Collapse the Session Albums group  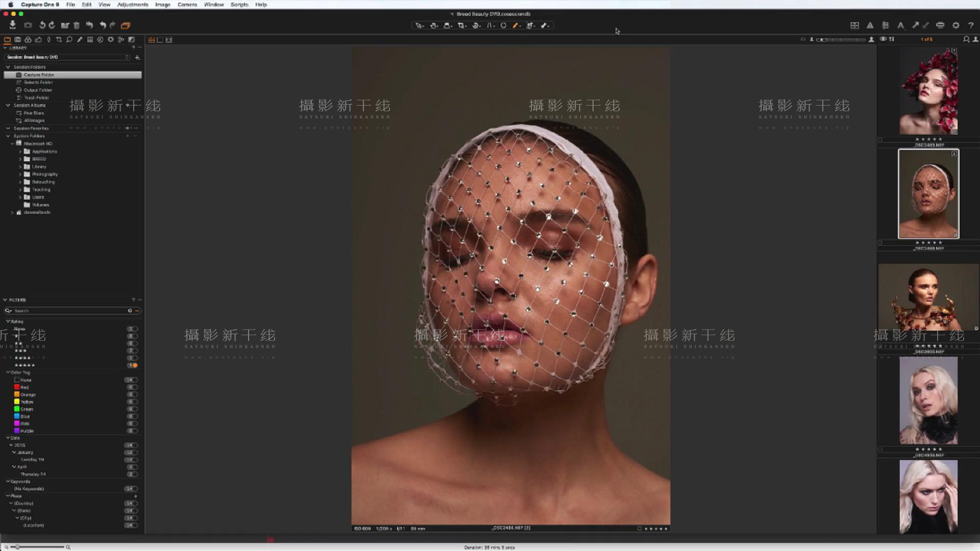(8, 105)
